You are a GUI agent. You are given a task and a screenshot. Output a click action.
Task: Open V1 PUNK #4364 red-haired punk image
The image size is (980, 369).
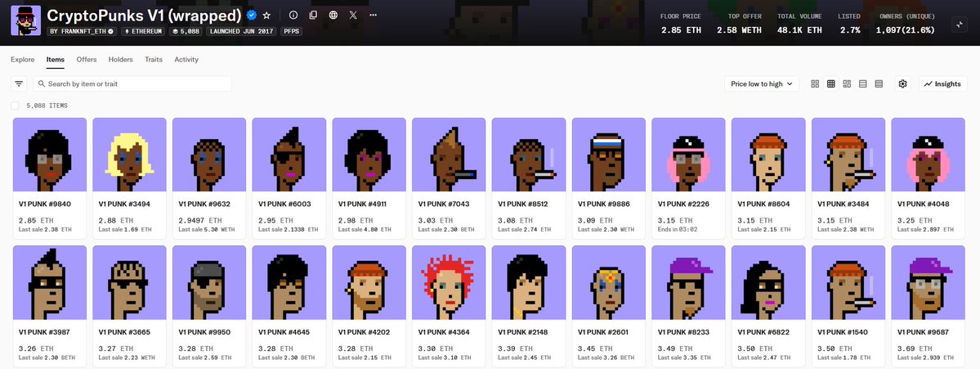pyautogui.click(x=449, y=283)
